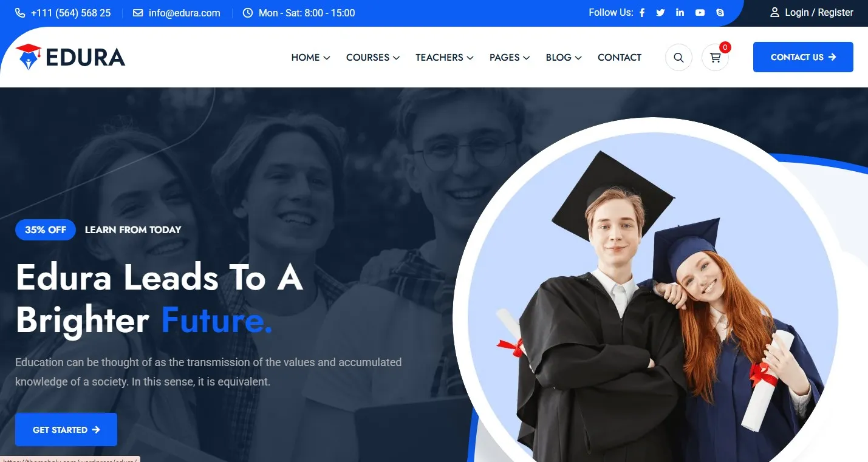Open the Facebook social icon

[642, 13]
